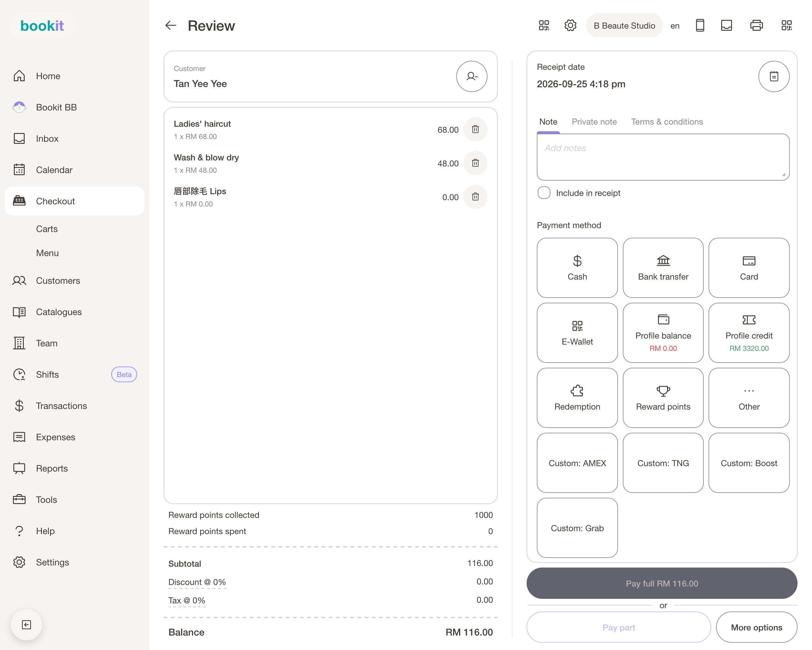
Task: Open the mobile device view icon
Action: [700, 26]
